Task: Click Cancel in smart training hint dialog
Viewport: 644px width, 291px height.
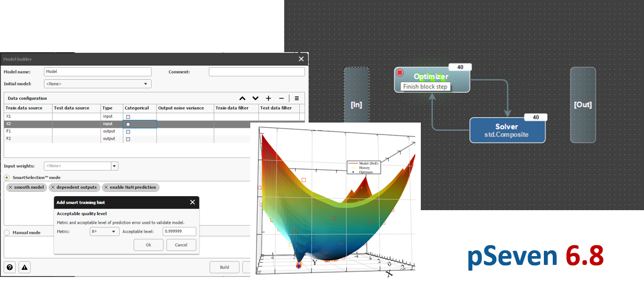Action: coord(181,245)
